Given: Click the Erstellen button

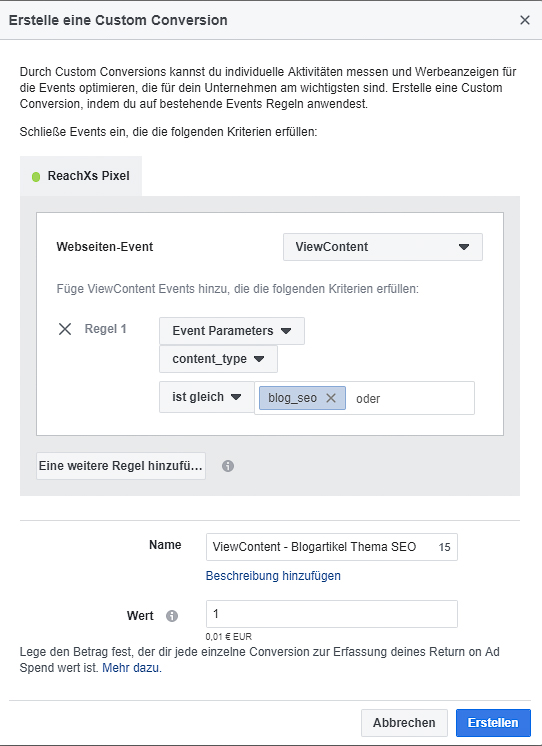Looking at the screenshot, I should tap(493, 723).
